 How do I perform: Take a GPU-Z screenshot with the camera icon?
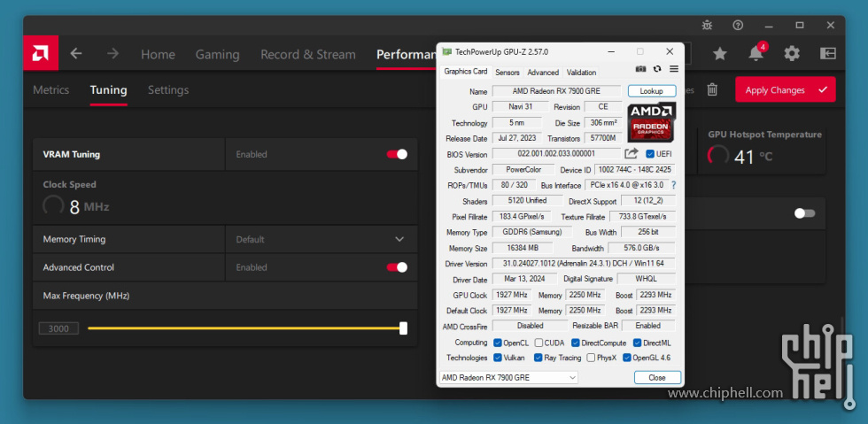pyautogui.click(x=640, y=69)
